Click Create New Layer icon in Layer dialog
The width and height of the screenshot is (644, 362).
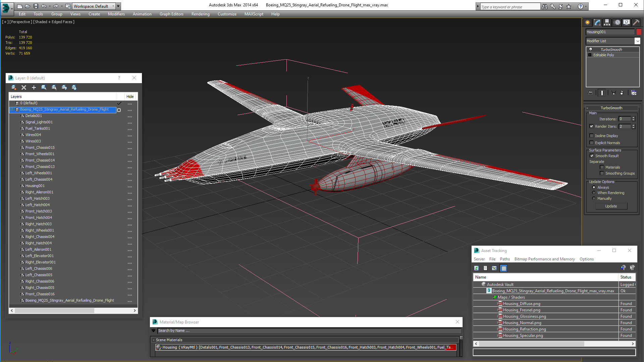tap(14, 87)
